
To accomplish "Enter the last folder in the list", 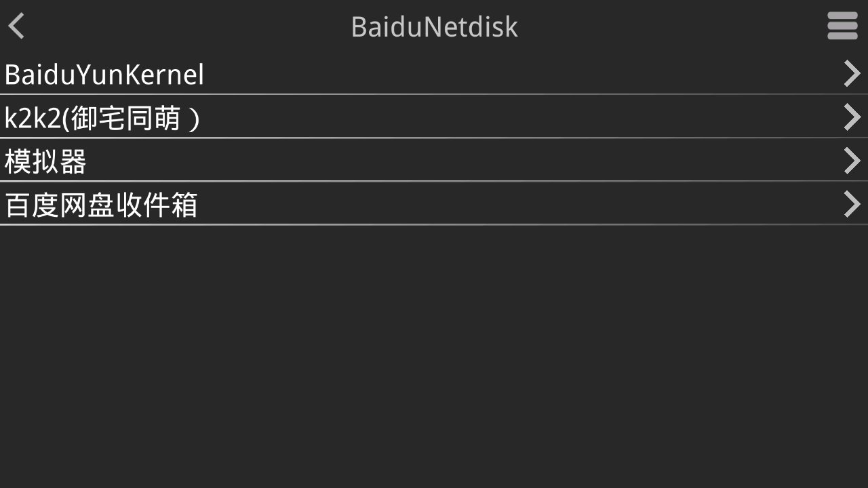I will pos(101,205).
